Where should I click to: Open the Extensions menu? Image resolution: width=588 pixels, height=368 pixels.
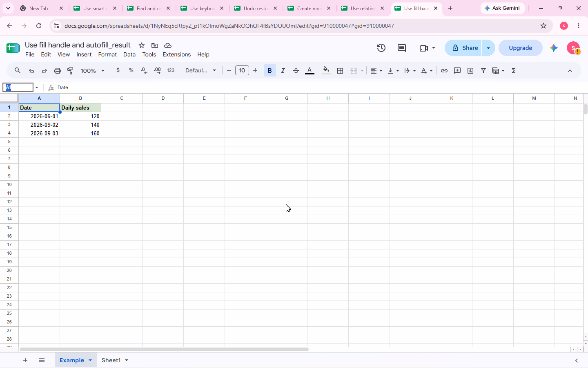coord(177,54)
